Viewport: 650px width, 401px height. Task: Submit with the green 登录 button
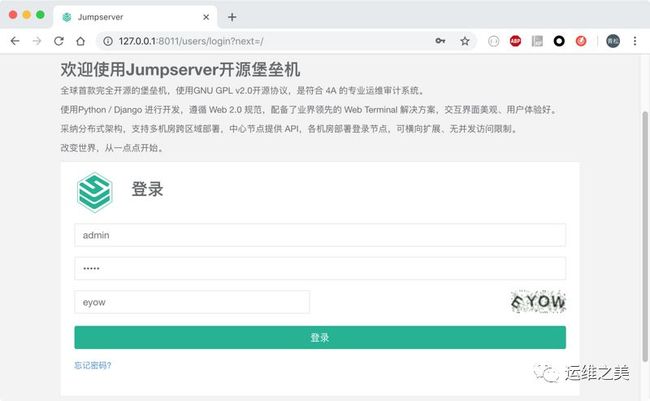pyautogui.click(x=320, y=338)
